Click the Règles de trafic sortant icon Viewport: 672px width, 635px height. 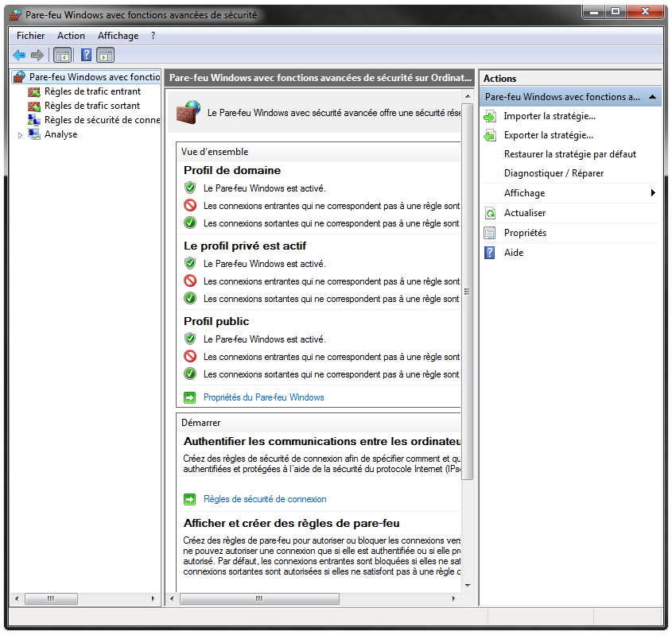click(x=34, y=106)
